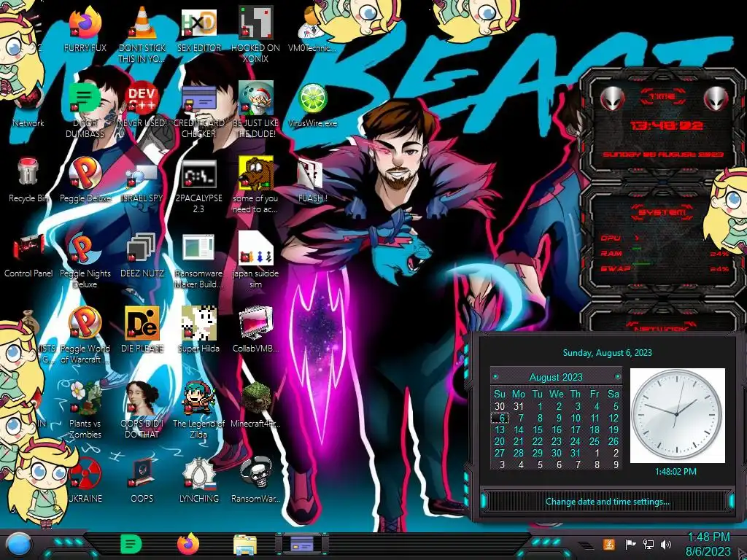Open File Explorer from the taskbar
The height and width of the screenshot is (560, 747).
tap(245, 545)
